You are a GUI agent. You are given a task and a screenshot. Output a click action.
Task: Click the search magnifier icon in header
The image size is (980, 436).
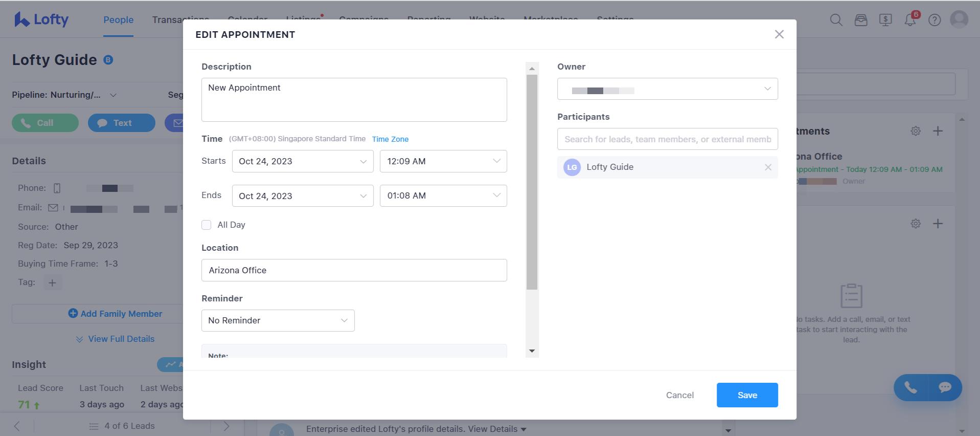[836, 20]
